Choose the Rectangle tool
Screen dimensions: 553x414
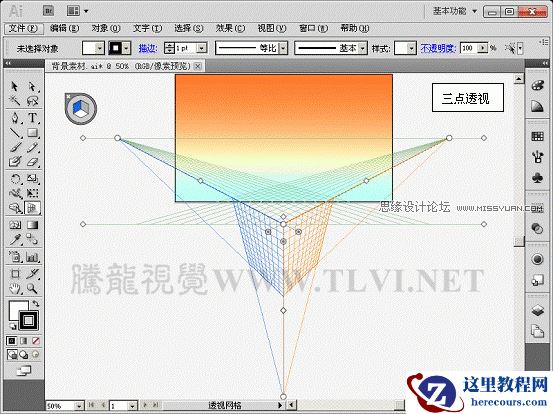(x=32, y=133)
